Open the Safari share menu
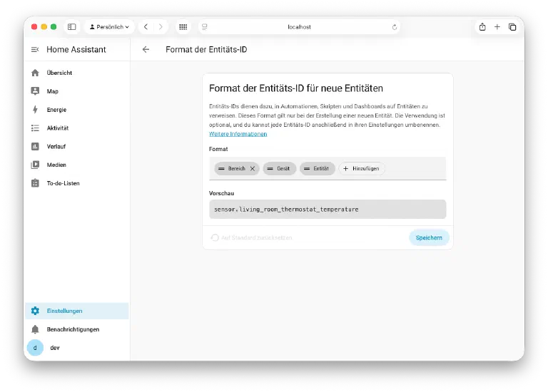 (x=482, y=27)
